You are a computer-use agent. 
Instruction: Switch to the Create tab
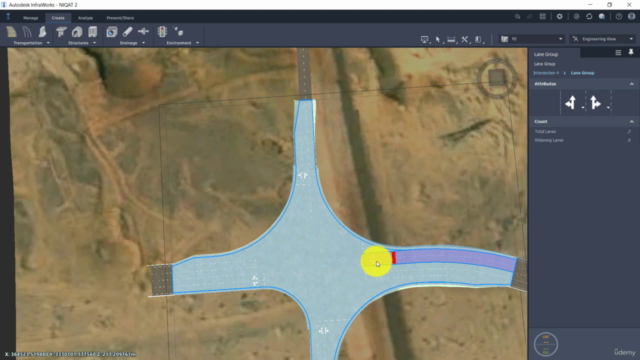(58, 18)
